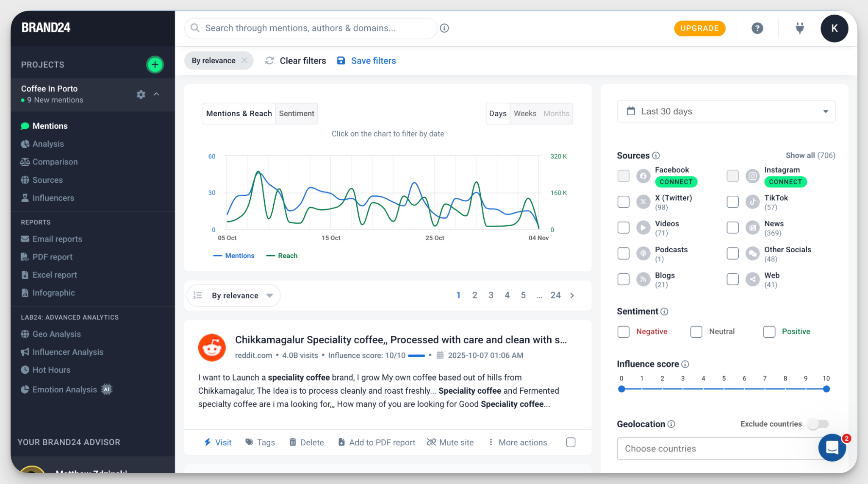Screen dimensions: 868x484
Task: Check the X (Twitter) source filter
Action: point(623,202)
